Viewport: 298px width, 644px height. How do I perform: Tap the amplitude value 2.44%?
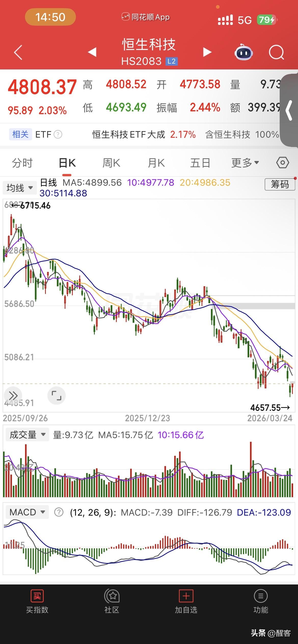(x=205, y=107)
